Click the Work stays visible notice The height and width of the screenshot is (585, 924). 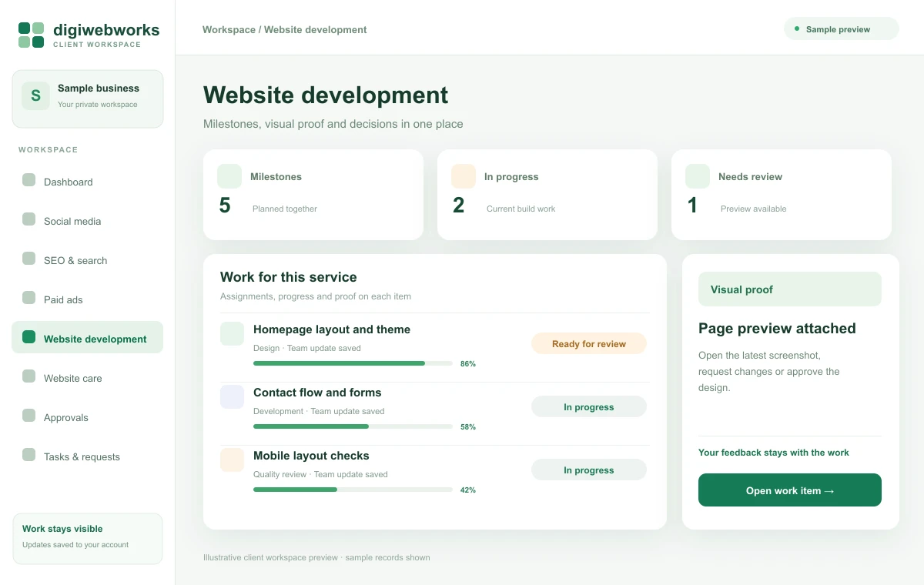tap(87, 539)
